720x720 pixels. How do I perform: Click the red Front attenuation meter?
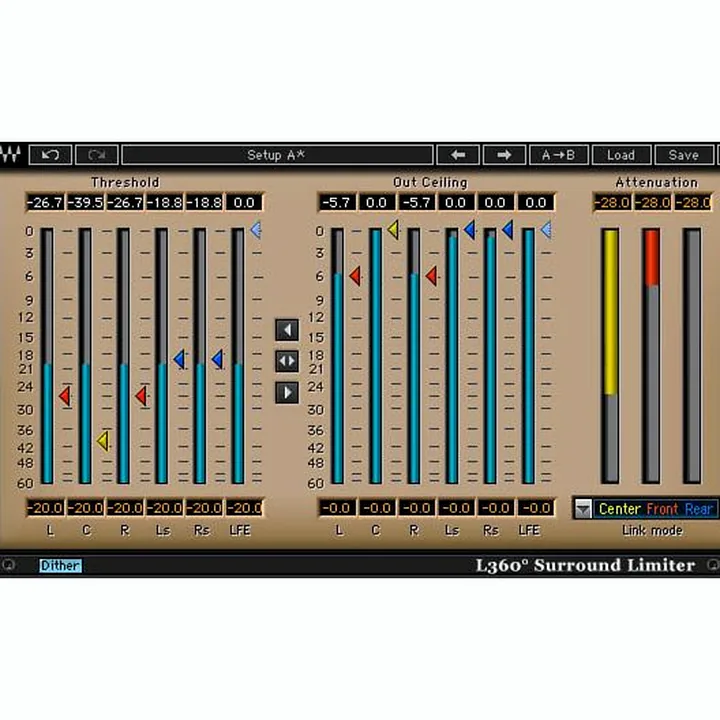click(651, 355)
